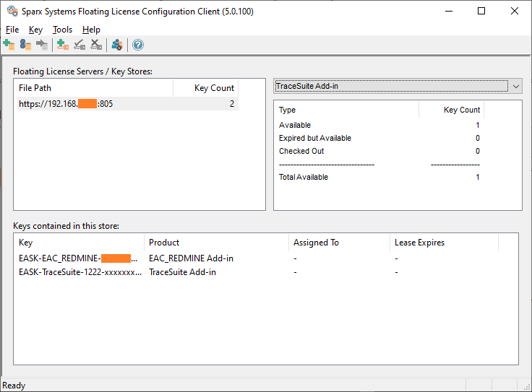Click the Key Count header in stores list
The height and width of the screenshot is (392, 532).
(x=205, y=88)
